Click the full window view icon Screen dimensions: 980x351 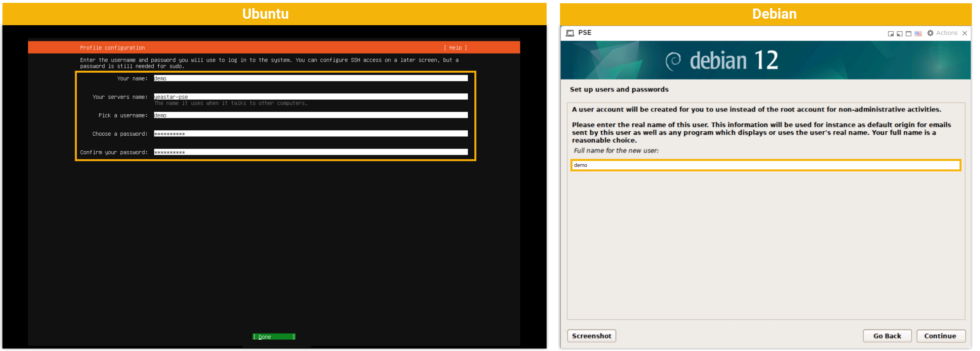pos(908,34)
